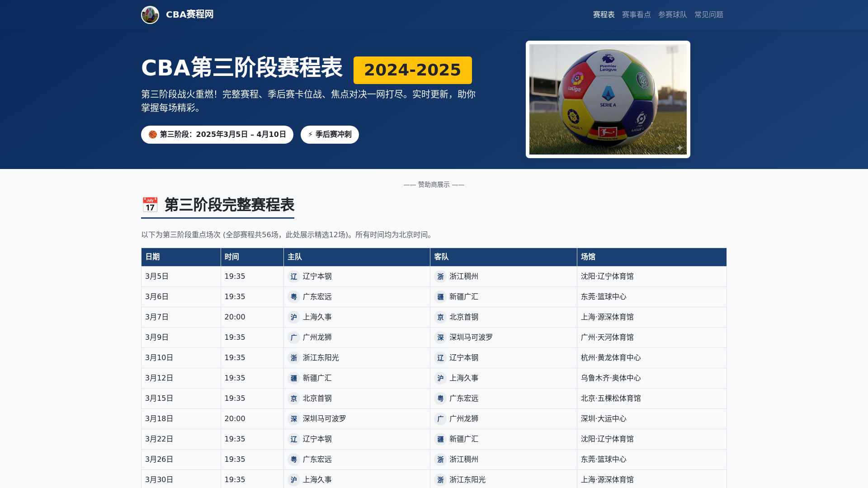Click 浙 badge in the 3月30日 row
Screen dimensions: 868x488
tap(440, 480)
